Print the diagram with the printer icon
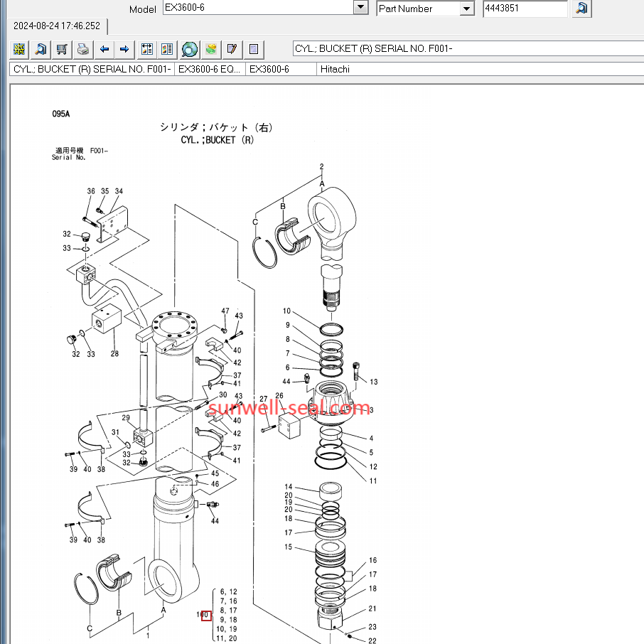 click(83, 49)
